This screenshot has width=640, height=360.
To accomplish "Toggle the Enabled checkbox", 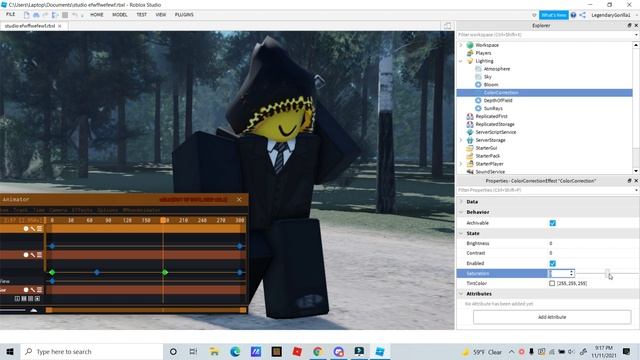I will (x=553, y=263).
